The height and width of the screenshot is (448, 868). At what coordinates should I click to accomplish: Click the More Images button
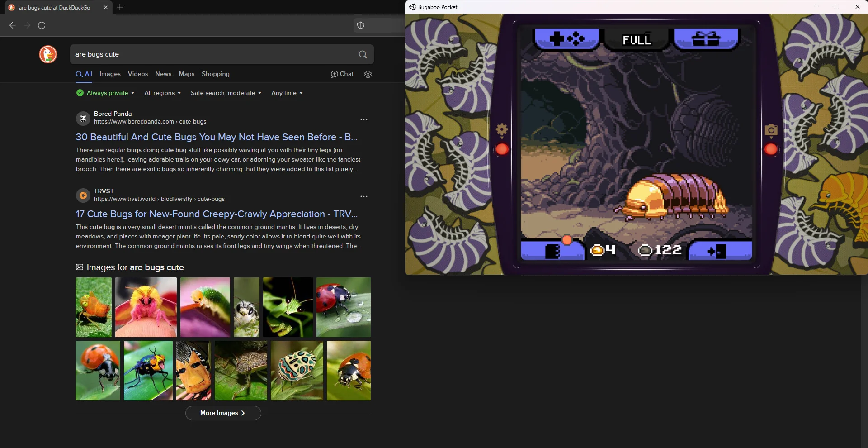223,413
